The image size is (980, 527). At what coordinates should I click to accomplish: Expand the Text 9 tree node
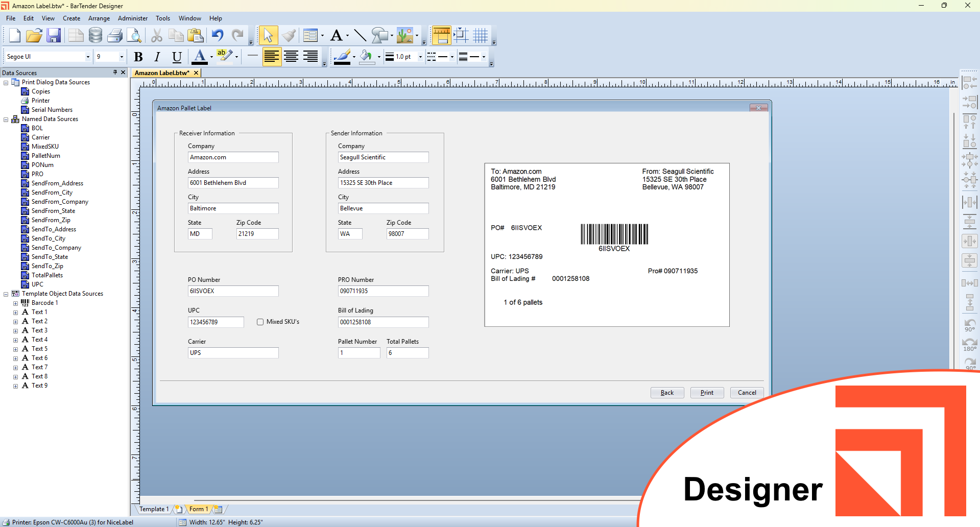[15, 386]
